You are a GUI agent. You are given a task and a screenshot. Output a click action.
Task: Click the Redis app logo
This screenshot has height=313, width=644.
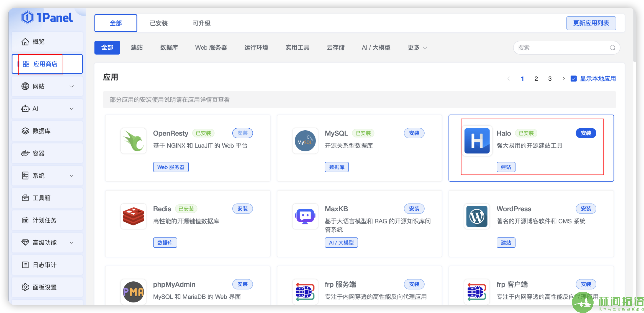coord(134,217)
